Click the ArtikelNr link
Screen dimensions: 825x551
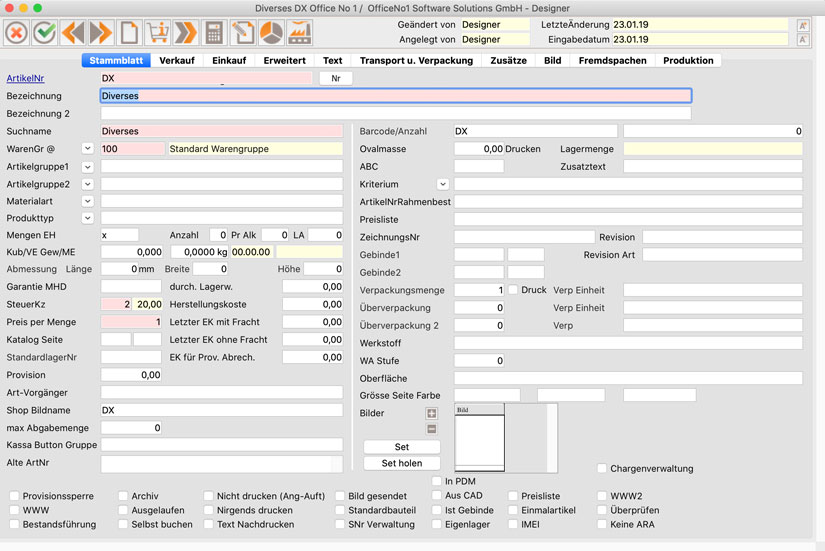click(x=25, y=78)
